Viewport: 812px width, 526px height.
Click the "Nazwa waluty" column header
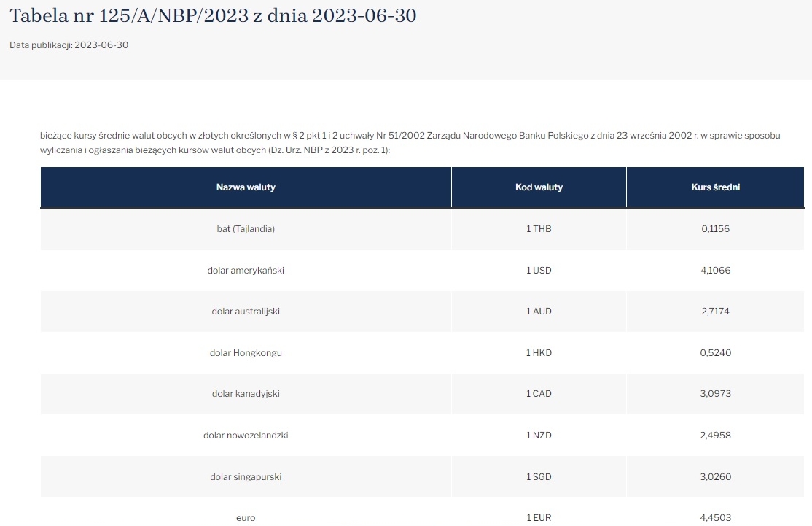(x=246, y=187)
